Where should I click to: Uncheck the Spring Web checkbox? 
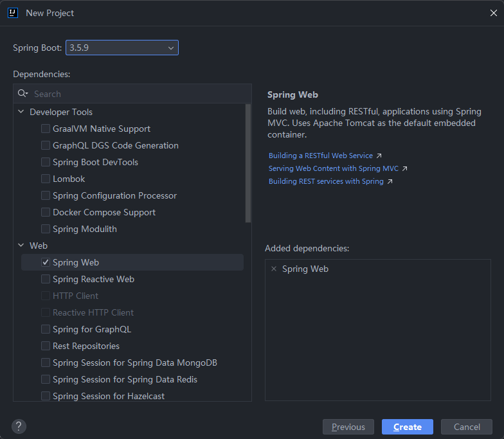pos(46,262)
